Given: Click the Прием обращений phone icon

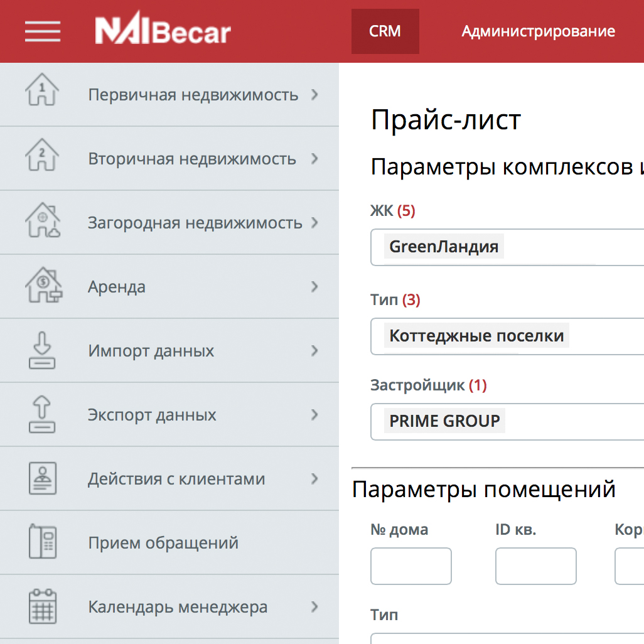Looking at the screenshot, I should [x=43, y=541].
